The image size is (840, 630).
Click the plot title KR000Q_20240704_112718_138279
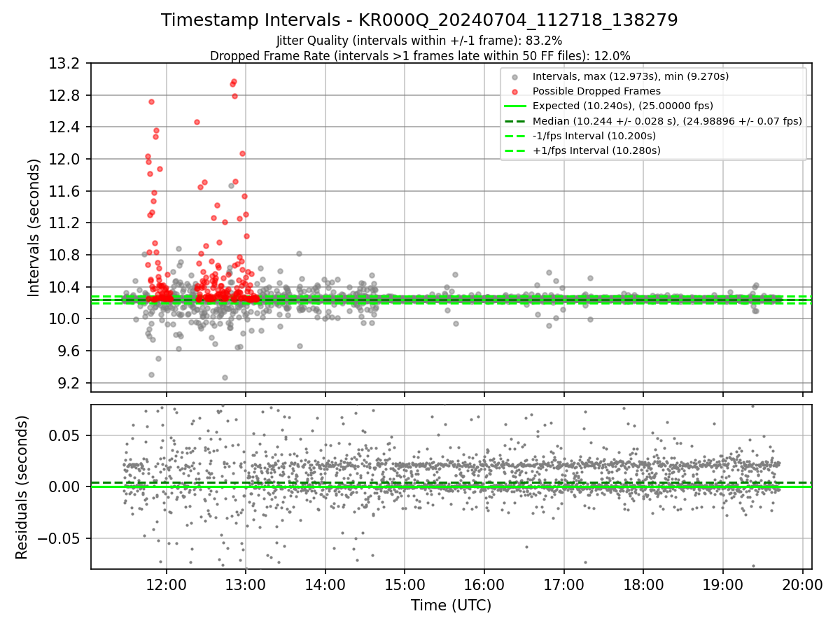(x=419, y=20)
